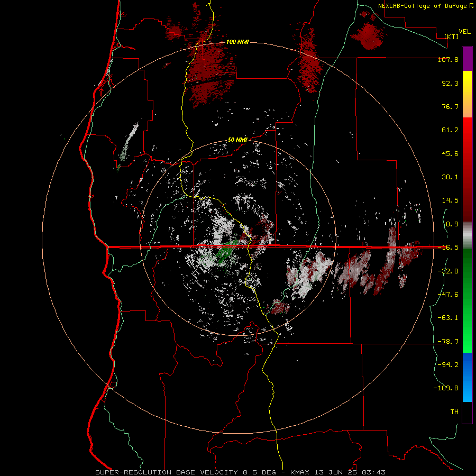Screen dimensions: 476x476
Task: Pick the blue segment of the velocity color bar
Action: [467, 377]
